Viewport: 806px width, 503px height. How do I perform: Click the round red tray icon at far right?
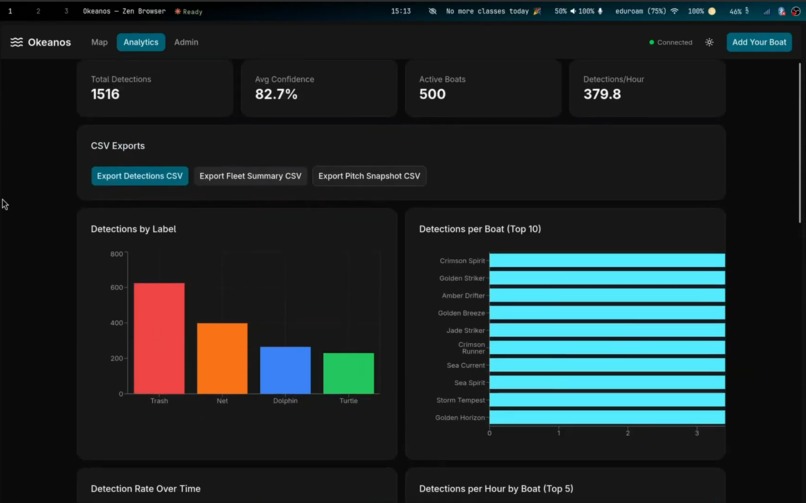pyautogui.click(x=796, y=11)
